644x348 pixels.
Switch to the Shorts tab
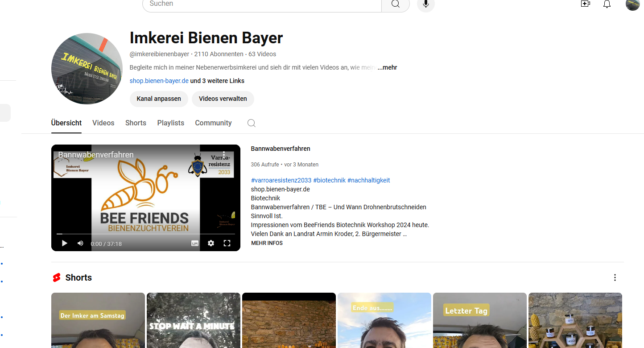click(x=136, y=123)
